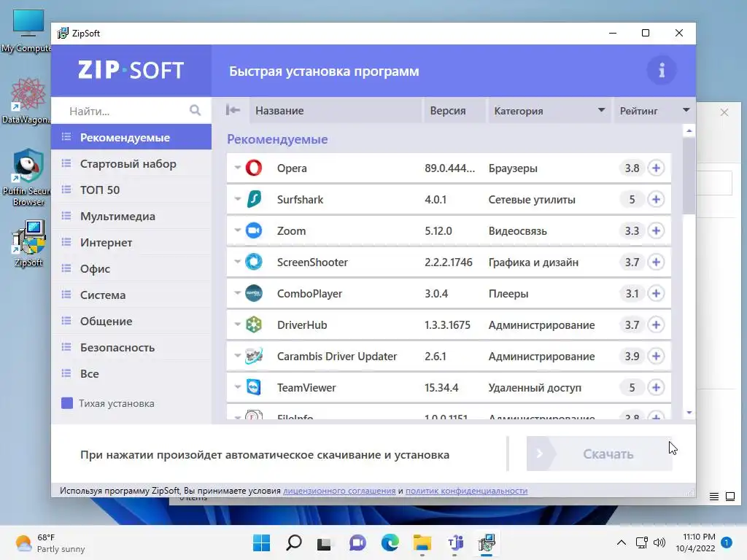Image resolution: width=747 pixels, height=560 pixels.
Task: Expand the Carambis Driver Updater row arrow
Action: pyautogui.click(x=237, y=356)
